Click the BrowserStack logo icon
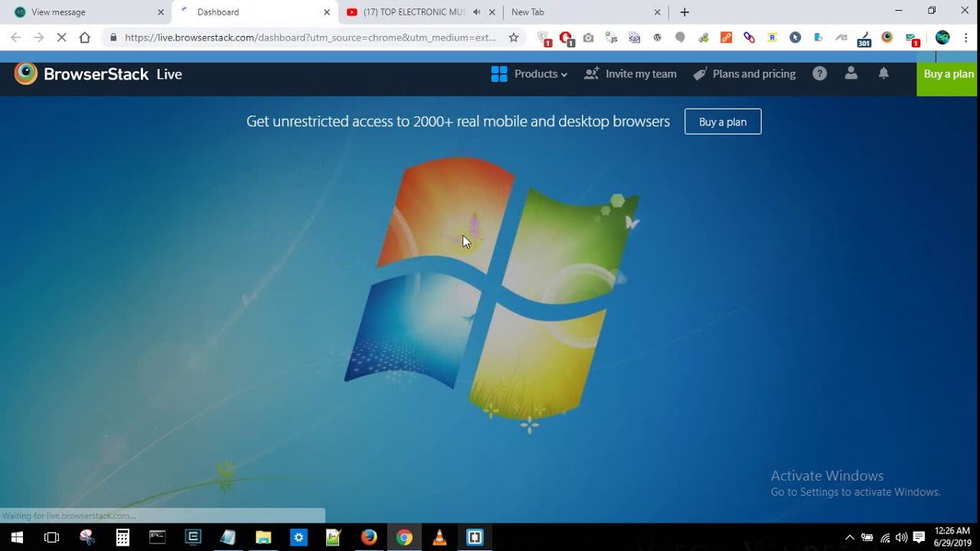 (25, 73)
